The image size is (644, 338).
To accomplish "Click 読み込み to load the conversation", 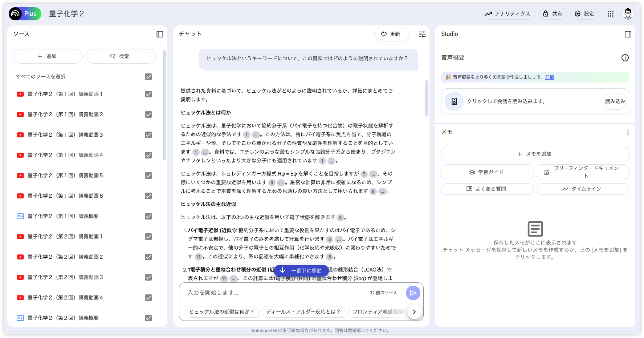I will coord(615,101).
